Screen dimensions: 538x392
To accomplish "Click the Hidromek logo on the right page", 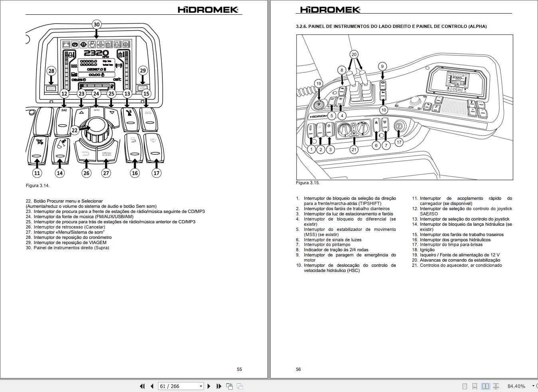I will pos(330,10).
